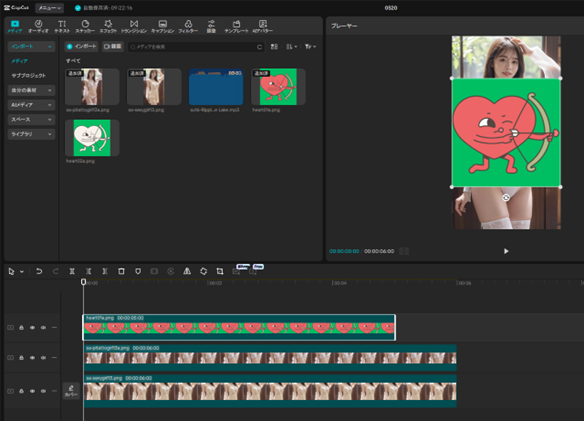This screenshot has height=421, width=584.
Task: Lock the heart01a.png track
Action: click(21, 328)
